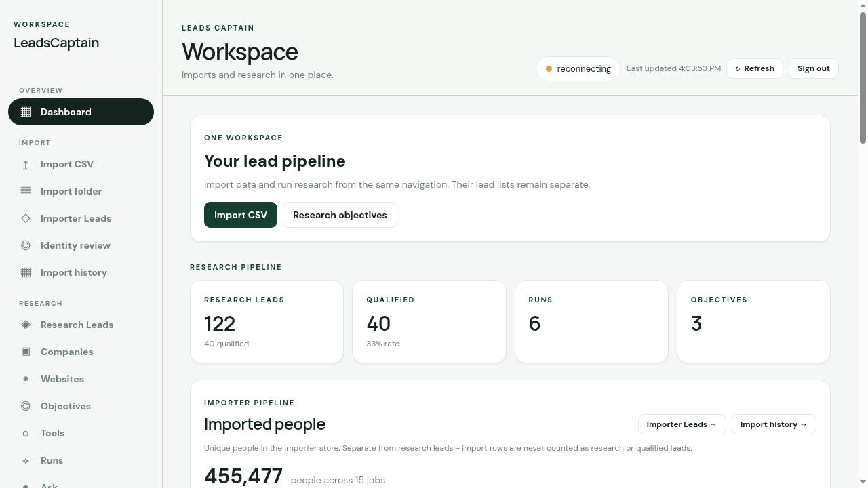Click the Runs 6 stat card
Screen dimensions: 868x488
pyautogui.click(x=591, y=322)
